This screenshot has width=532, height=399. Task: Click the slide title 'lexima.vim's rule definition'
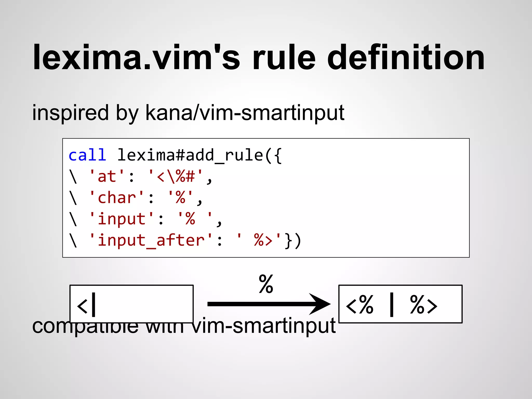258,57
